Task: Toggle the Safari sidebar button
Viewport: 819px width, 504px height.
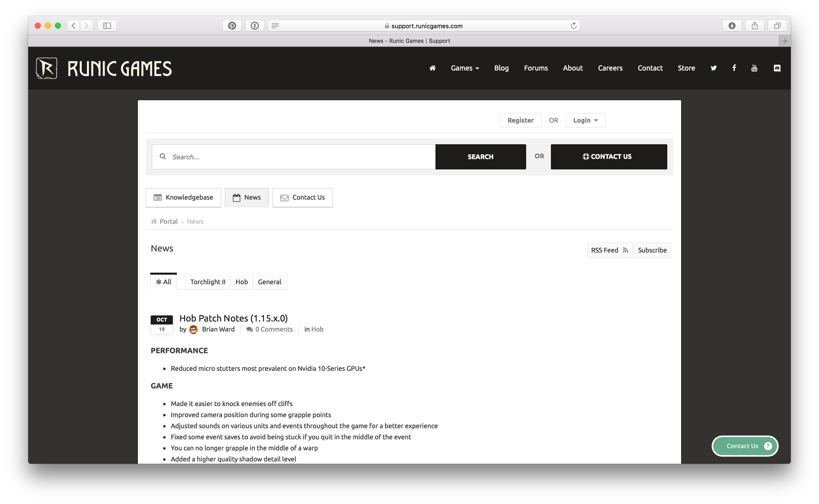Action: [x=107, y=26]
